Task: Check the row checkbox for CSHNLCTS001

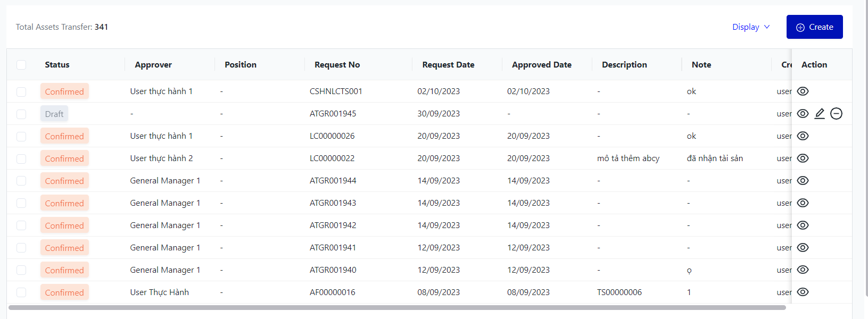Action: click(x=21, y=92)
